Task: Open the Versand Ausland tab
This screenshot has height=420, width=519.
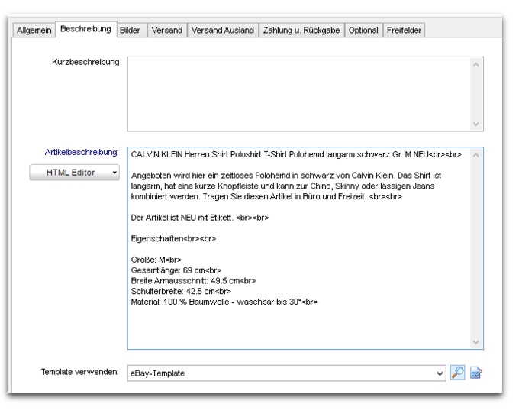Action: click(x=223, y=31)
